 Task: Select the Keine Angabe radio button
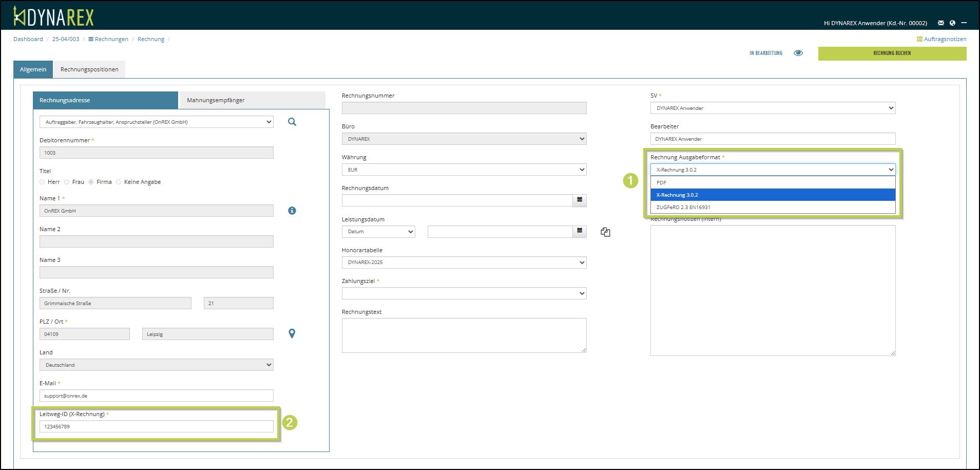tap(119, 182)
